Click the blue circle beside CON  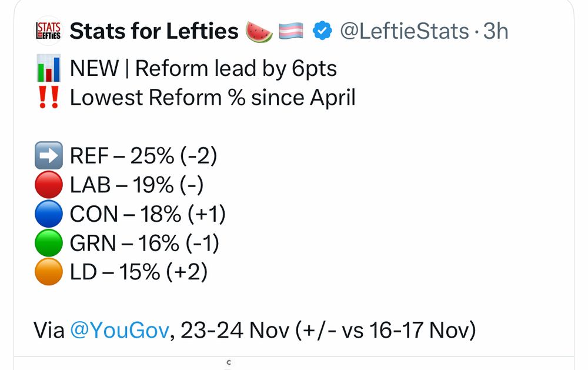[49, 214]
